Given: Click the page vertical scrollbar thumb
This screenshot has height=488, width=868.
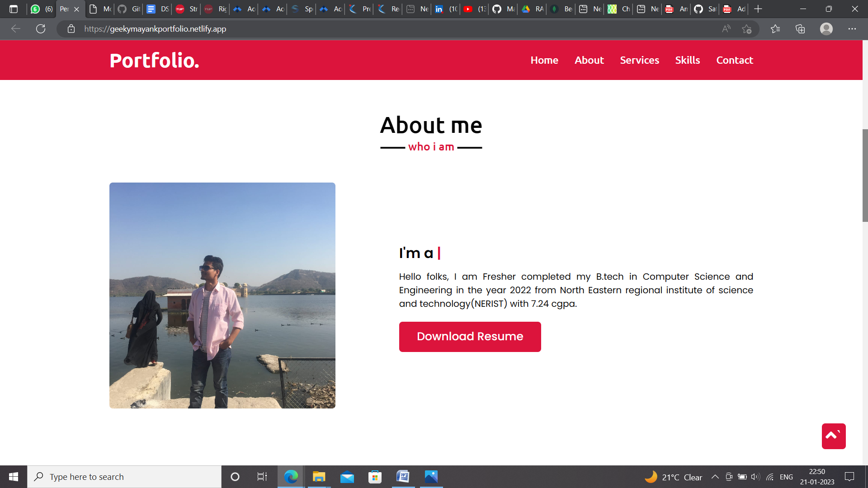Looking at the screenshot, I should pyautogui.click(x=865, y=175).
